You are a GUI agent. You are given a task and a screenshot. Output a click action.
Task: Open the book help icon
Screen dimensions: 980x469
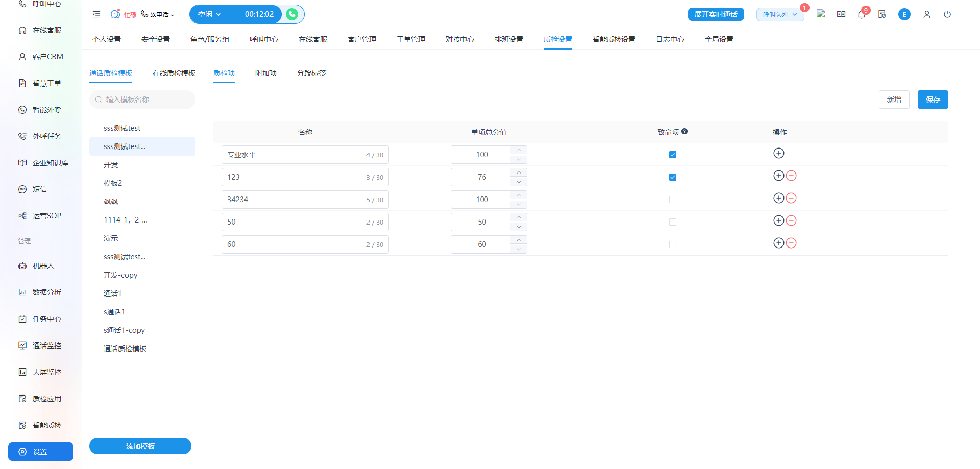(841, 14)
